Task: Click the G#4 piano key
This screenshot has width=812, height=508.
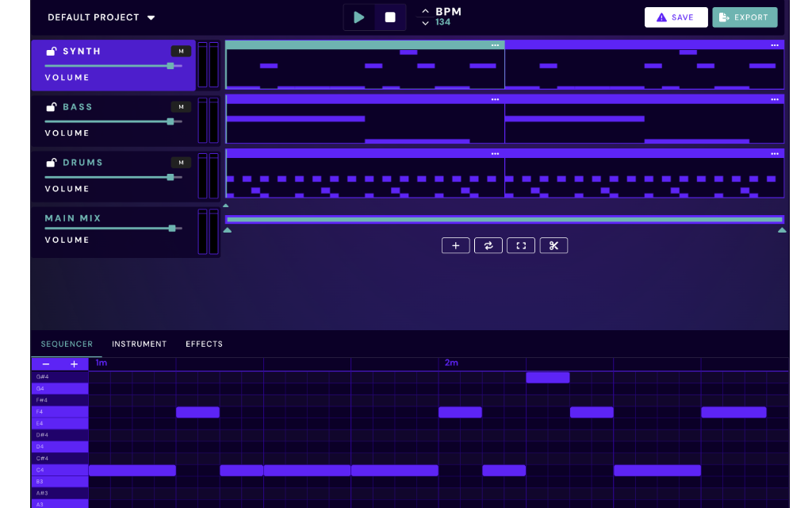Action: tap(60, 377)
